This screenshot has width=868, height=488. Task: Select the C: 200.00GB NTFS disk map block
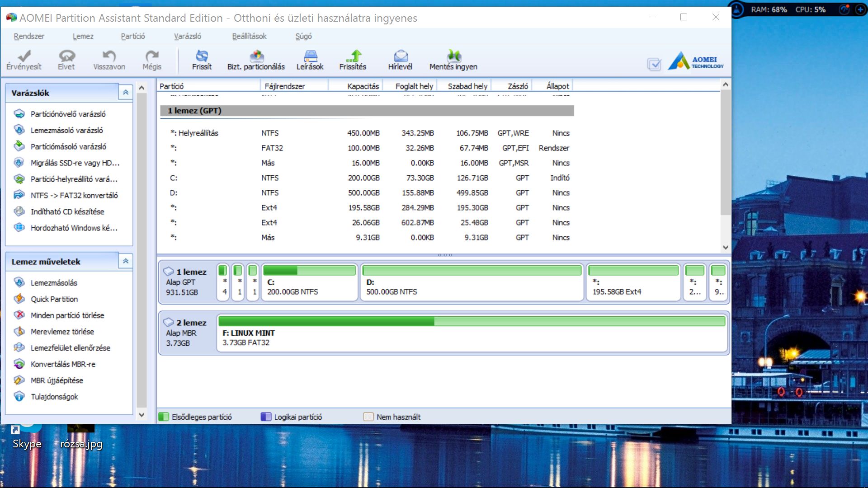click(x=310, y=282)
